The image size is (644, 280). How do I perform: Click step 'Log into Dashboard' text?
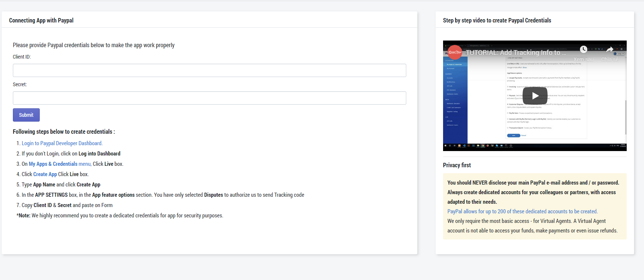tap(99, 154)
